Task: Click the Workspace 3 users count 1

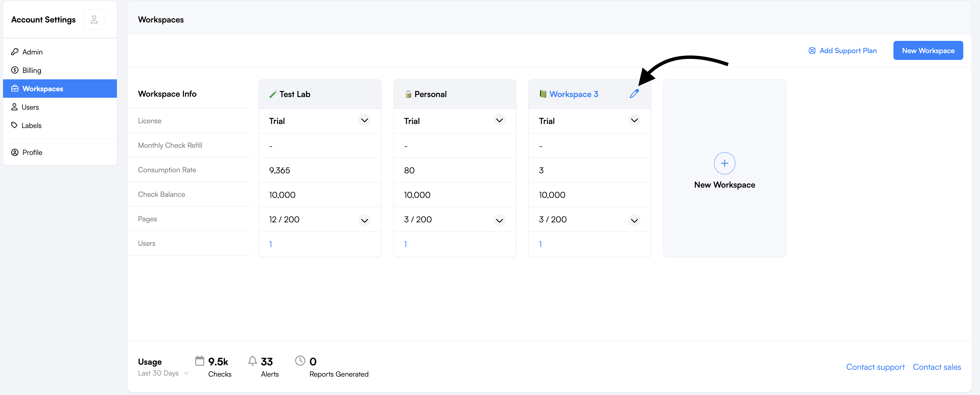Action: point(540,244)
